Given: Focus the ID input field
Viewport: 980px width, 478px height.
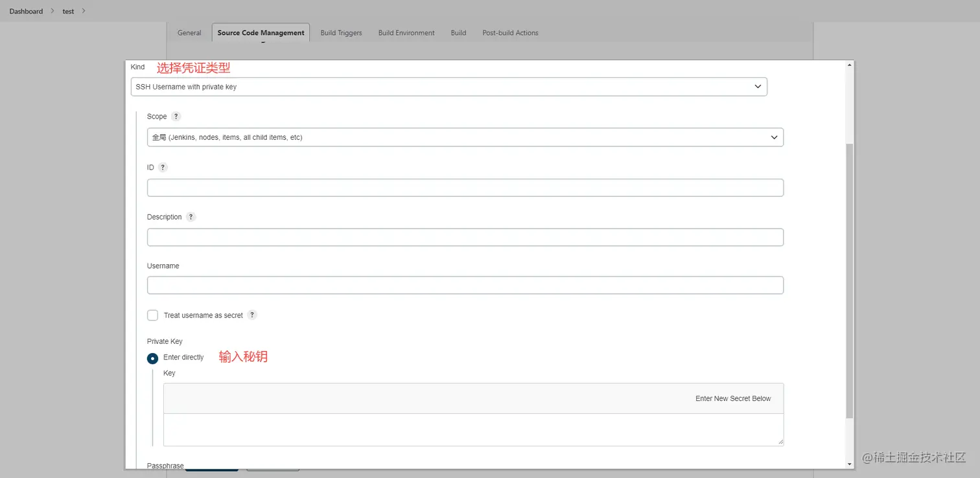Looking at the screenshot, I should point(465,188).
